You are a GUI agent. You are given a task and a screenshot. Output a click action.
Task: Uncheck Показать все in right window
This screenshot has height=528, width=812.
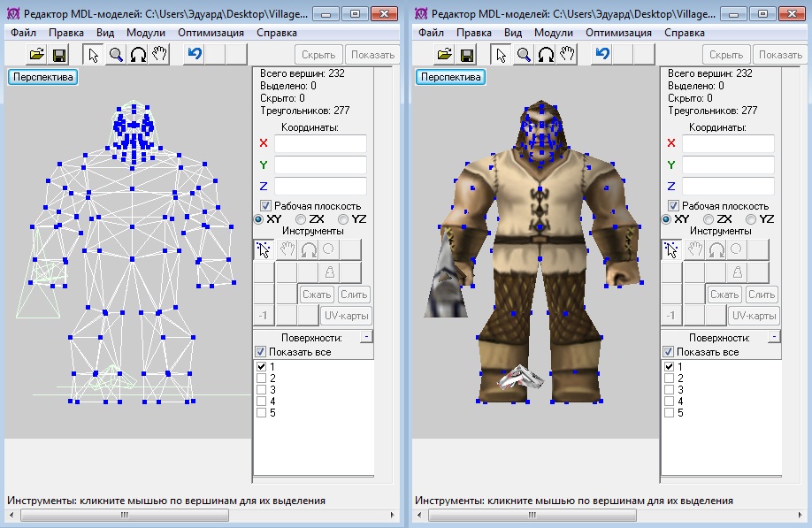coord(669,352)
